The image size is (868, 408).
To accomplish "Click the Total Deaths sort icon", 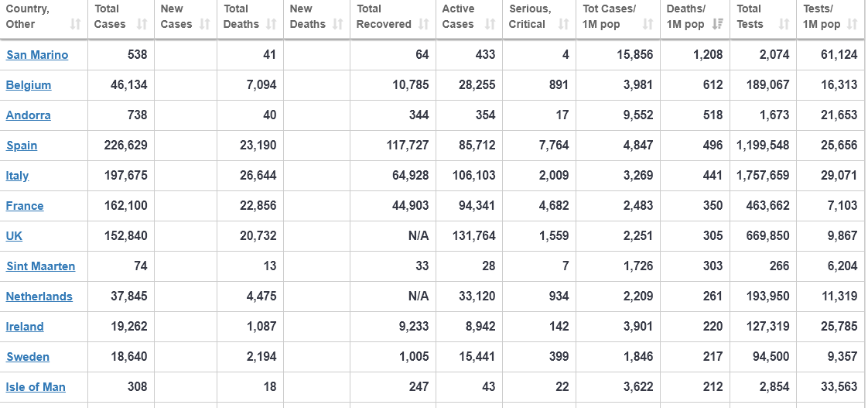I will click(x=272, y=25).
